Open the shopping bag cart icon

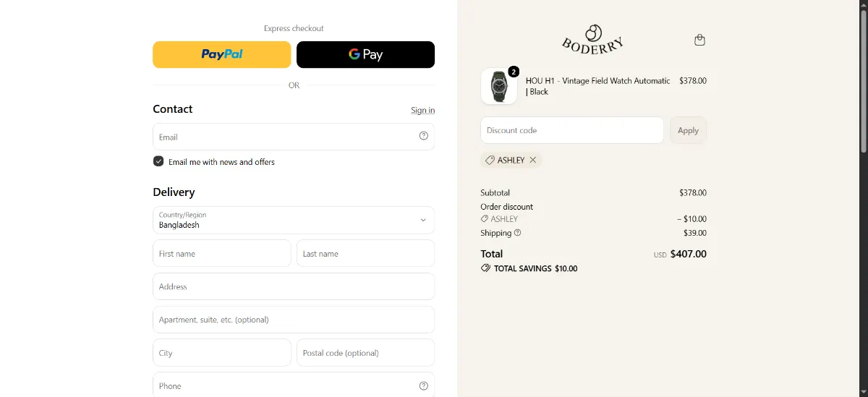pyautogui.click(x=699, y=40)
